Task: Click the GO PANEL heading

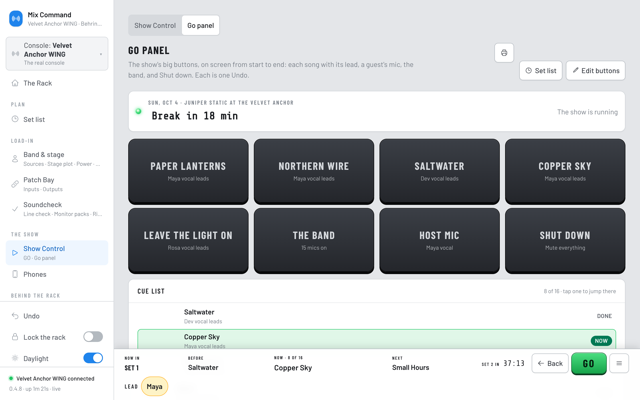Action: tap(149, 51)
